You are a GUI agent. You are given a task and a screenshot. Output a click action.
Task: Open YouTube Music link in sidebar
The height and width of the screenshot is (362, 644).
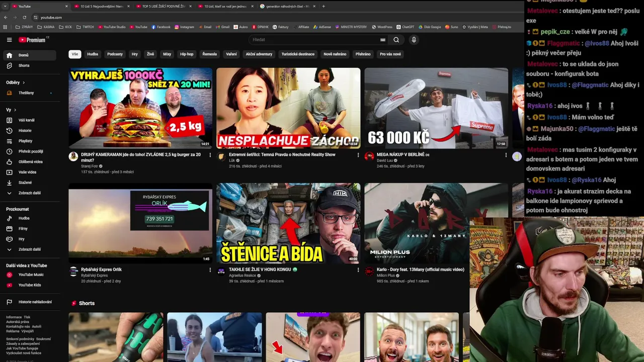tap(30, 275)
